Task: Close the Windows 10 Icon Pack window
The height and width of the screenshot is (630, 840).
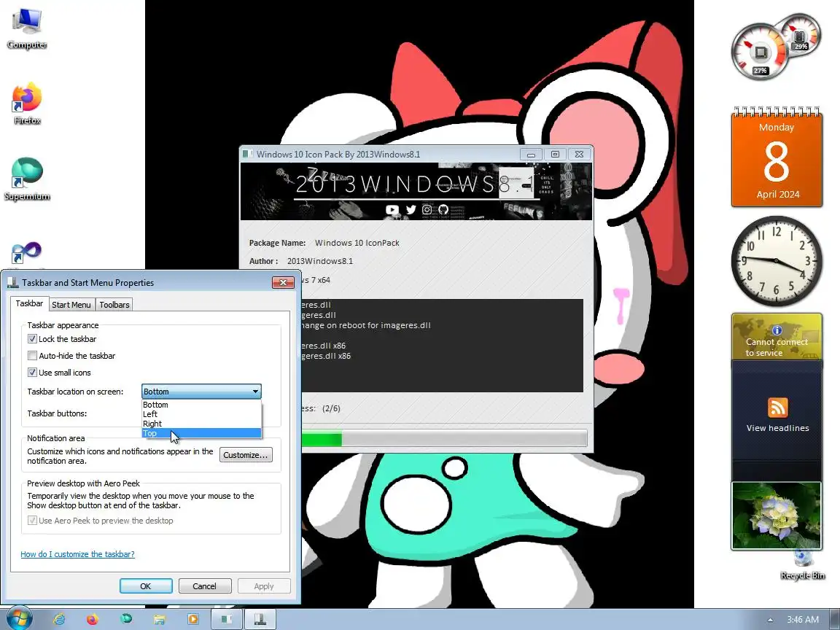Action: (579, 155)
